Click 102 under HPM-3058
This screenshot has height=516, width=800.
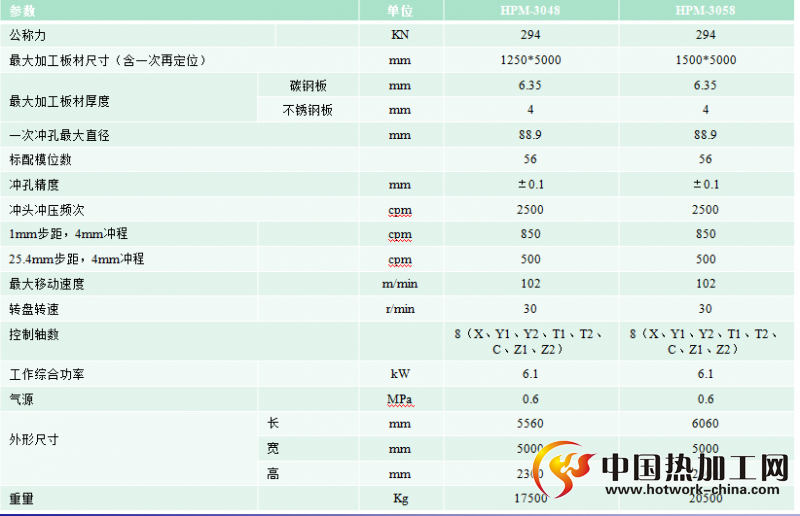(x=706, y=283)
